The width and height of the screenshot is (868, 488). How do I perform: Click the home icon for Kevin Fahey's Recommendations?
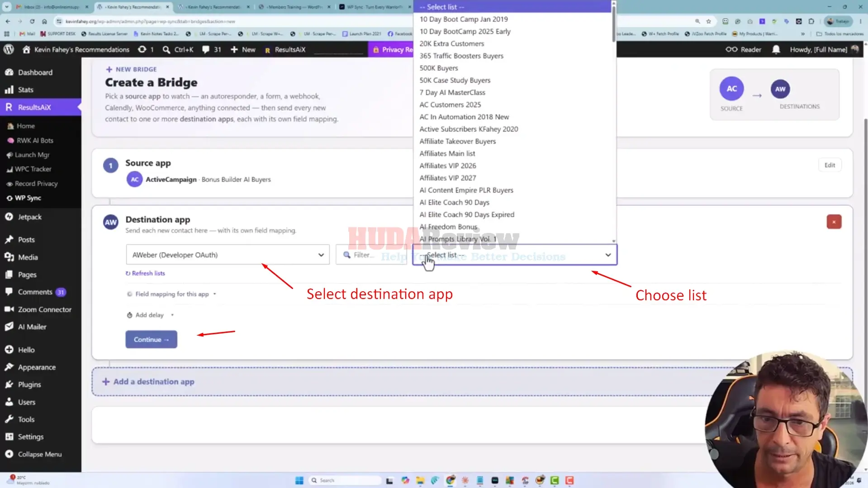coord(26,49)
